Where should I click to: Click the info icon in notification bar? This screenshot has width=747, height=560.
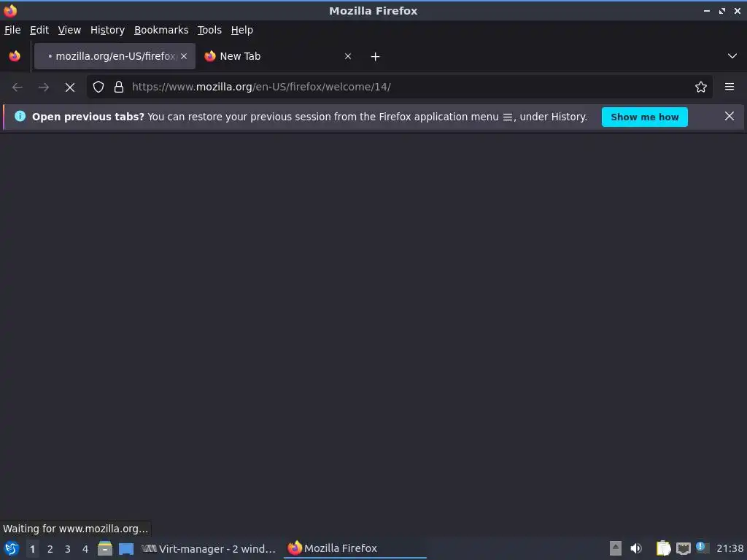(20, 116)
